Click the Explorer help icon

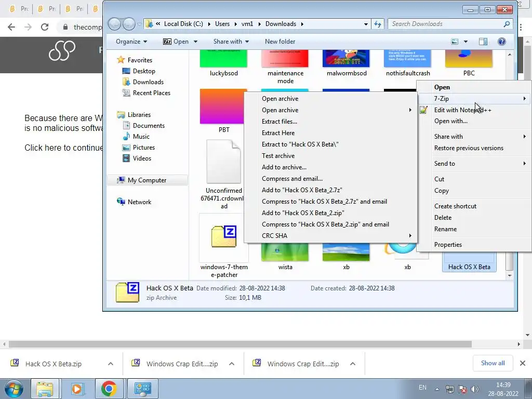[x=501, y=42]
